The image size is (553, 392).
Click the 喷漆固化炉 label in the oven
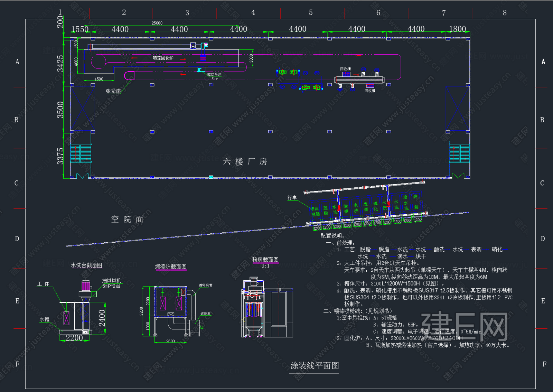(163, 58)
